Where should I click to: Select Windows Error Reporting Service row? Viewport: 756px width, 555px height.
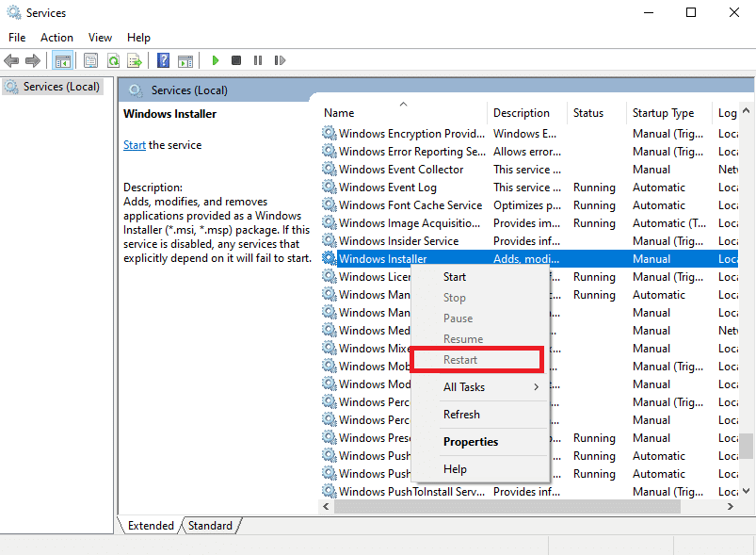pos(529,152)
